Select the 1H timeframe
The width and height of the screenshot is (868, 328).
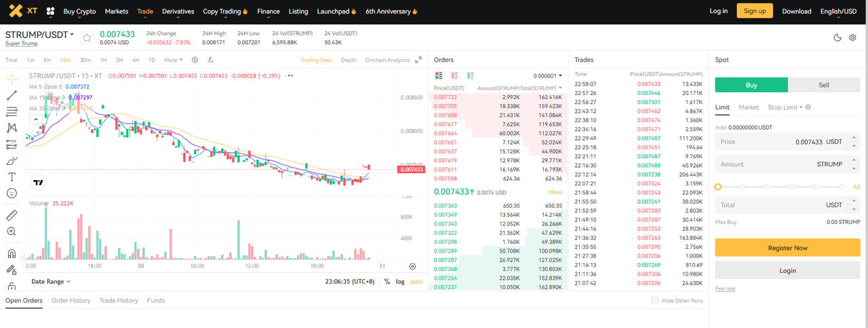(103, 60)
